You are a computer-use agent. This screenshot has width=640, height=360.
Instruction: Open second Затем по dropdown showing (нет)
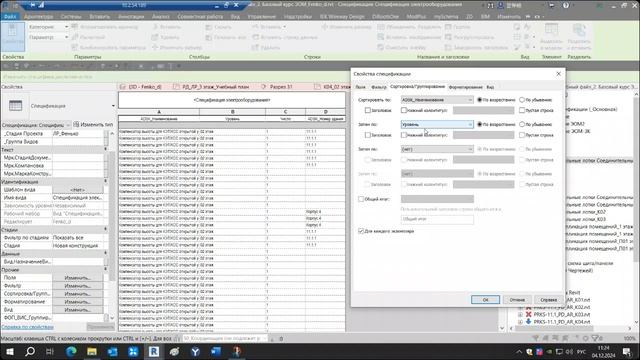click(x=437, y=149)
